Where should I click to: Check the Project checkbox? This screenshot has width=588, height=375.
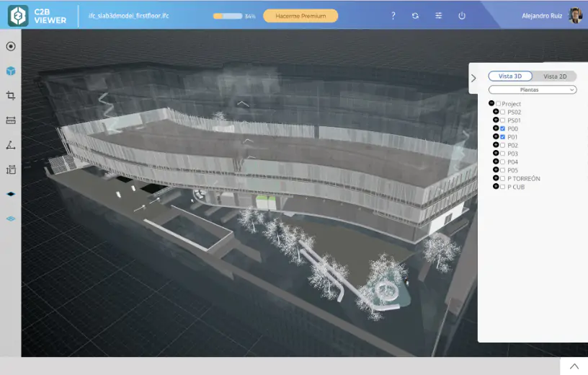tap(499, 104)
